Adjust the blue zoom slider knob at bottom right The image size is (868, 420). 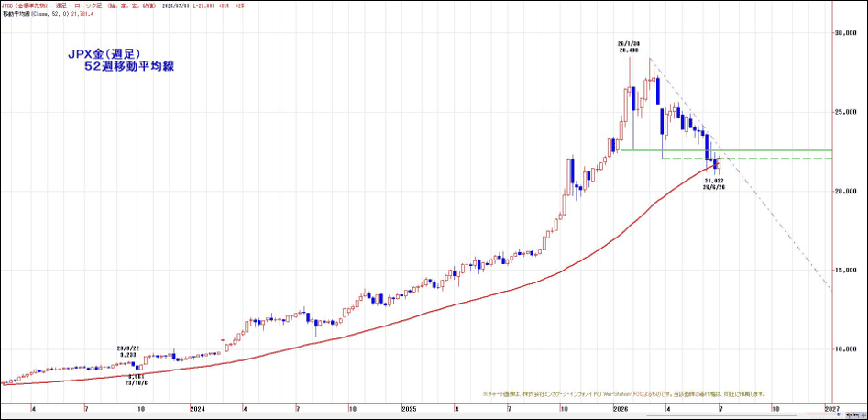pos(838,414)
